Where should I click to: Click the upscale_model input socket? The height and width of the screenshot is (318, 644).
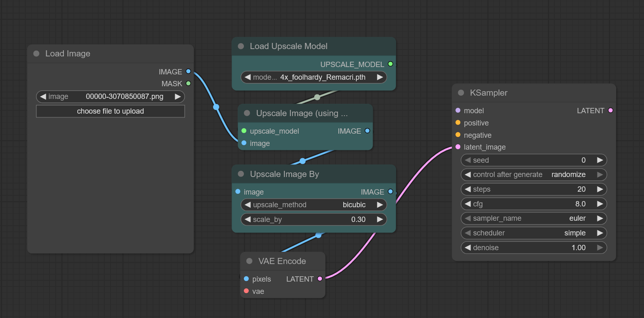[244, 131]
